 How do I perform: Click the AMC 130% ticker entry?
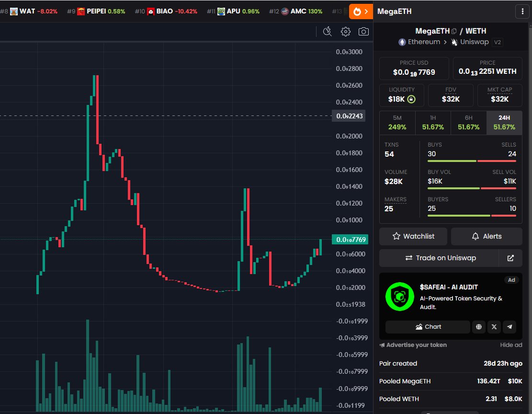tap(295, 11)
